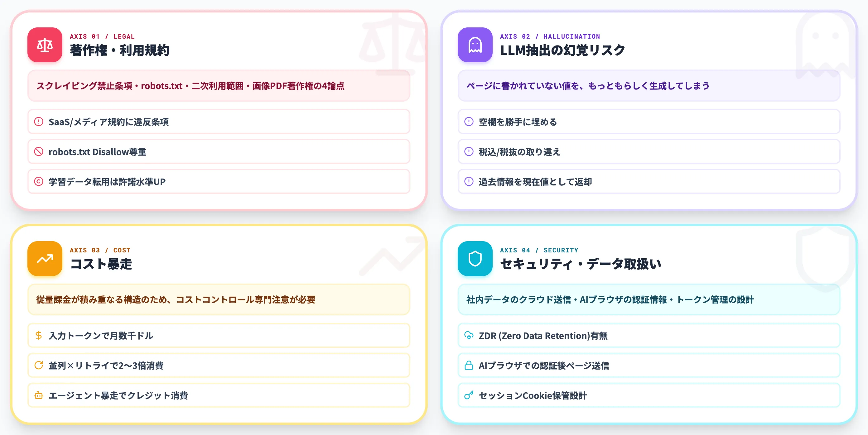Click the purple summary ページに書かれていない値を

[649, 86]
